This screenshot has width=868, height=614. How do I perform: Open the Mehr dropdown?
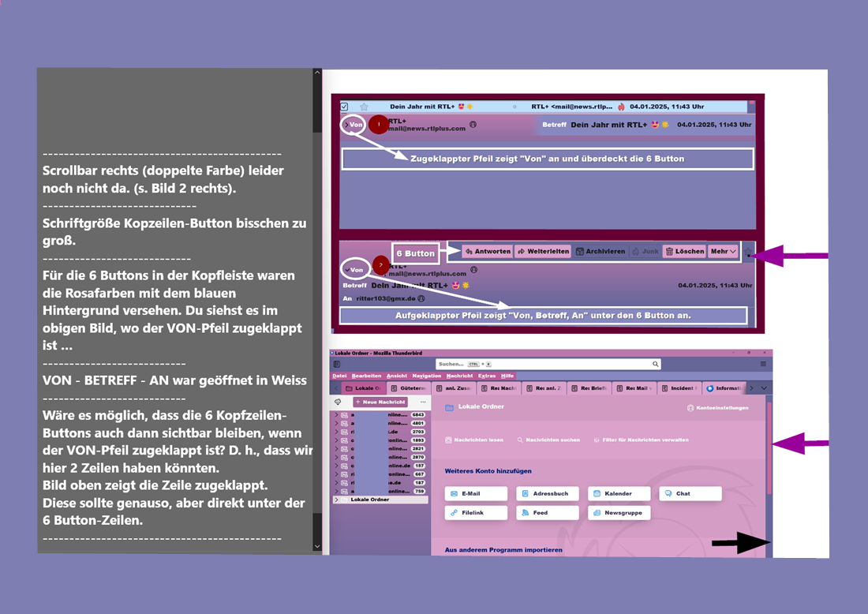724,251
